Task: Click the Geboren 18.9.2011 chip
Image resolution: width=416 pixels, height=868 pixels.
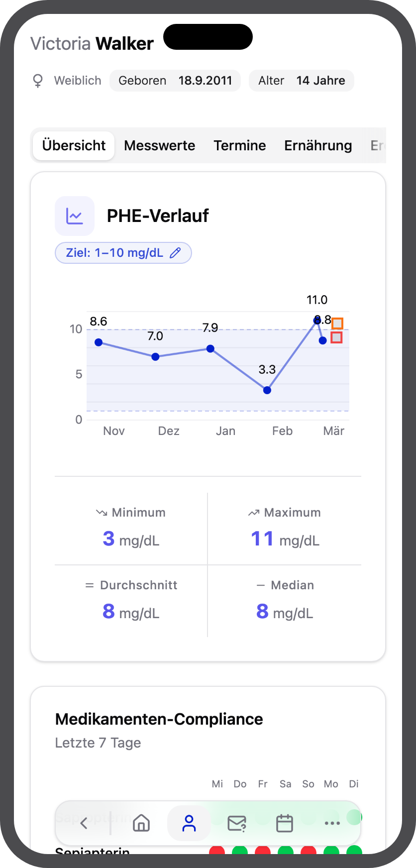Action: click(x=175, y=81)
